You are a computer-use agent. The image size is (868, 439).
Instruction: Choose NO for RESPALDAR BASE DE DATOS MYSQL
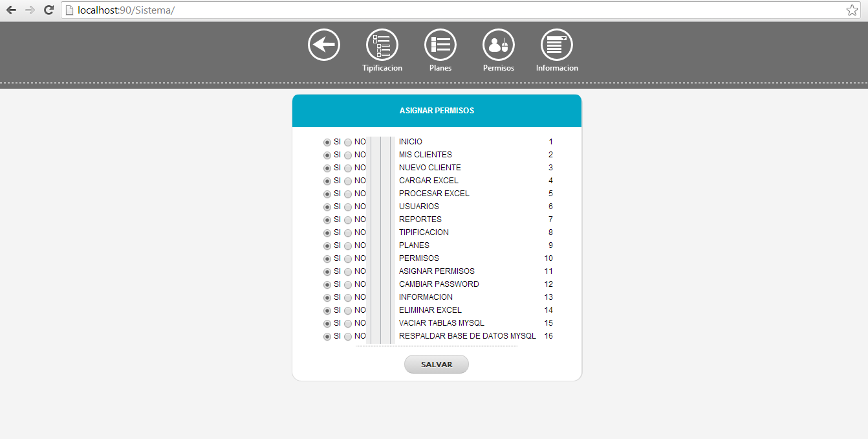point(348,337)
